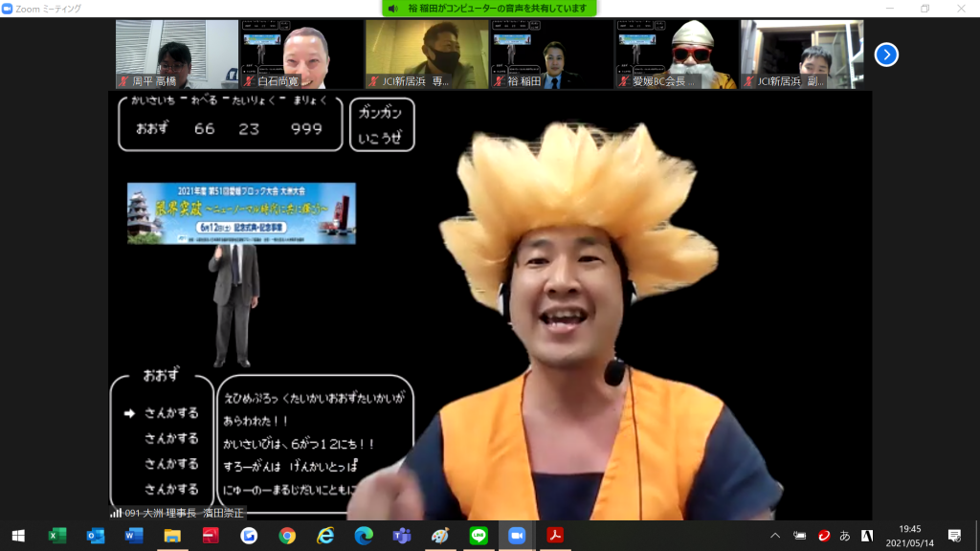Click the network tray icon
This screenshot has height=551, width=980.
(x=799, y=536)
